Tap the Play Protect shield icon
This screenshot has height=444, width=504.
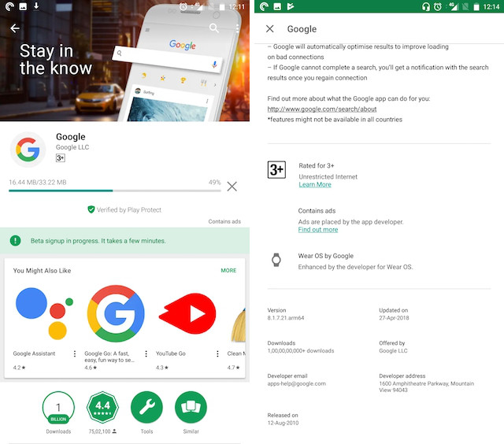point(91,209)
